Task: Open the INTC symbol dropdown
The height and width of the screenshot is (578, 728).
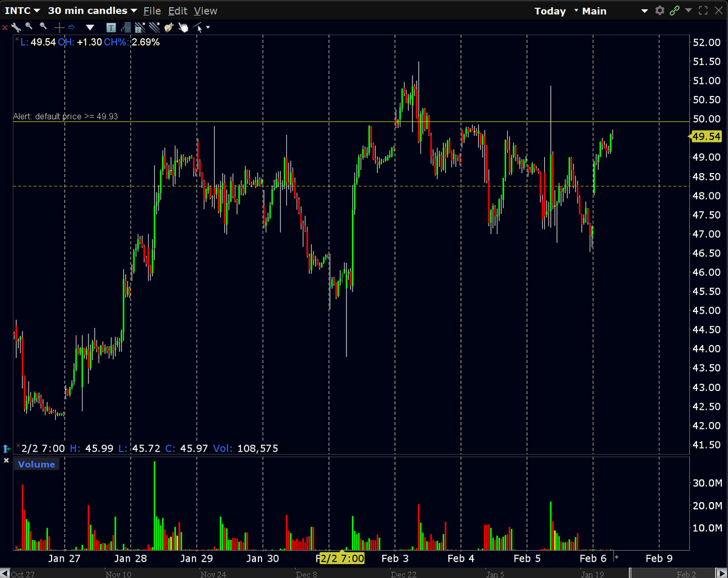Action: 22,10
